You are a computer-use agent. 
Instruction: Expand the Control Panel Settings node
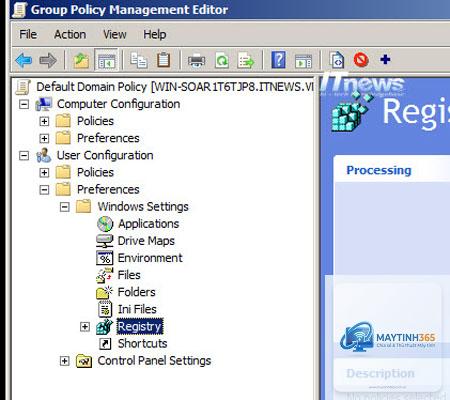pyautogui.click(x=65, y=361)
